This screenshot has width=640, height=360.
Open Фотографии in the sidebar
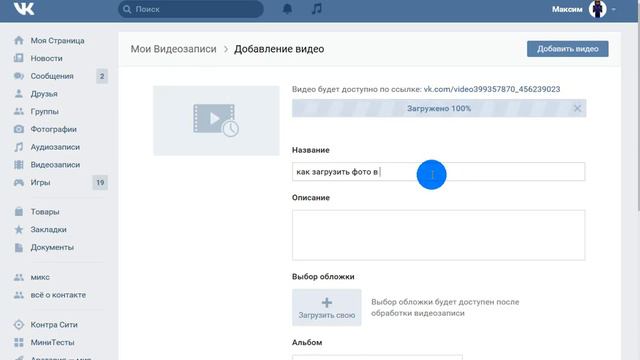coord(53,129)
